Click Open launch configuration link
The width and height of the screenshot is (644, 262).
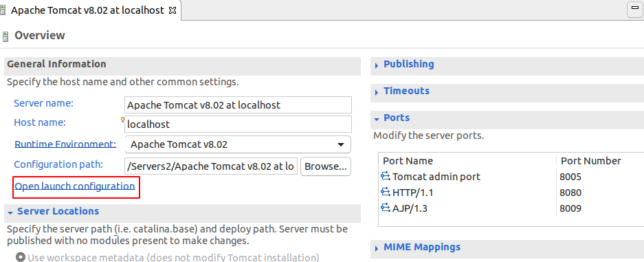[75, 186]
